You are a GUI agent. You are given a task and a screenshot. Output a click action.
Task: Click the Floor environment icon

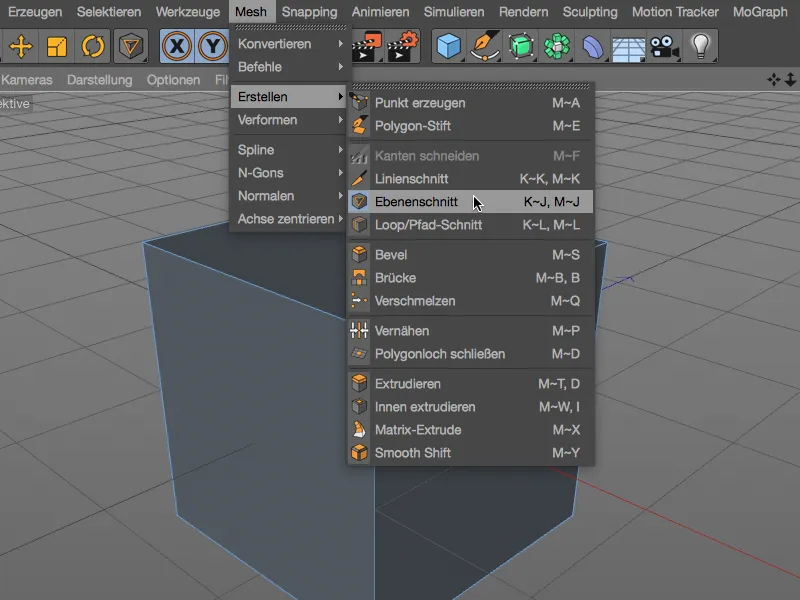tap(629, 47)
